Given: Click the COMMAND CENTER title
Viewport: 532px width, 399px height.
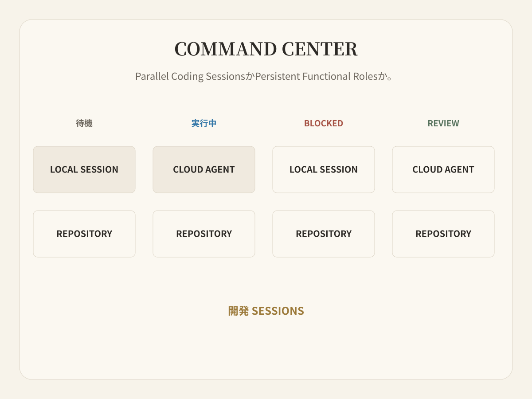Looking at the screenshot, I should pos(266,49).
